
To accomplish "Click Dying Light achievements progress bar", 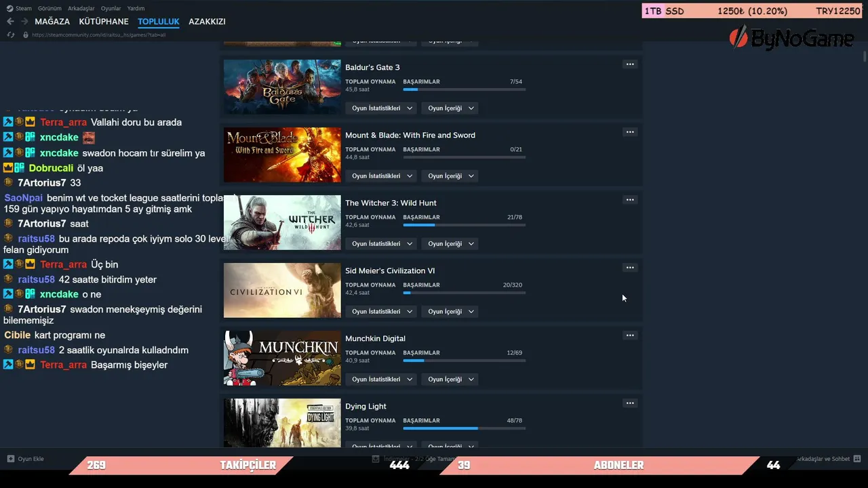I will point(465,428).
